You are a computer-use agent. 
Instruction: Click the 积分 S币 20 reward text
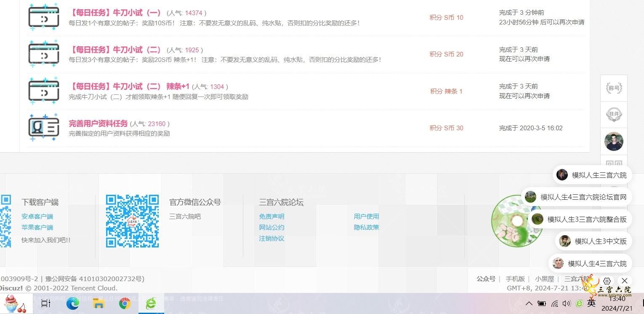pyautogui.click(x=446, y=54)
